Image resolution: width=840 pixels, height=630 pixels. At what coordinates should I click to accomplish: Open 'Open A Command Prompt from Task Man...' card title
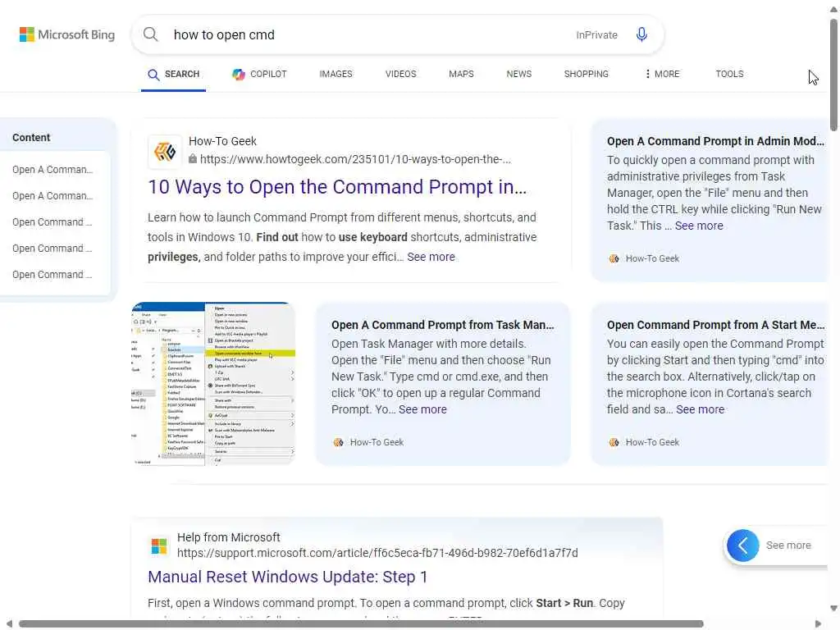[442, 325]
